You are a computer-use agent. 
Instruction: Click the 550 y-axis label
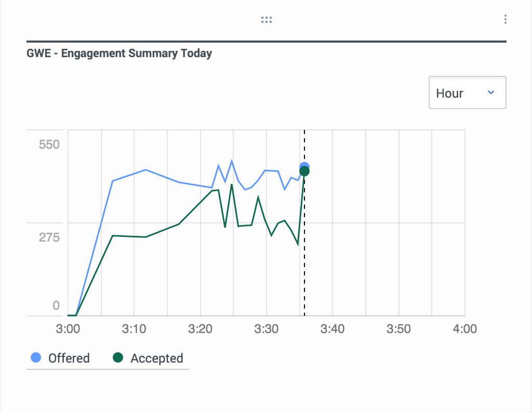[49, 144]
